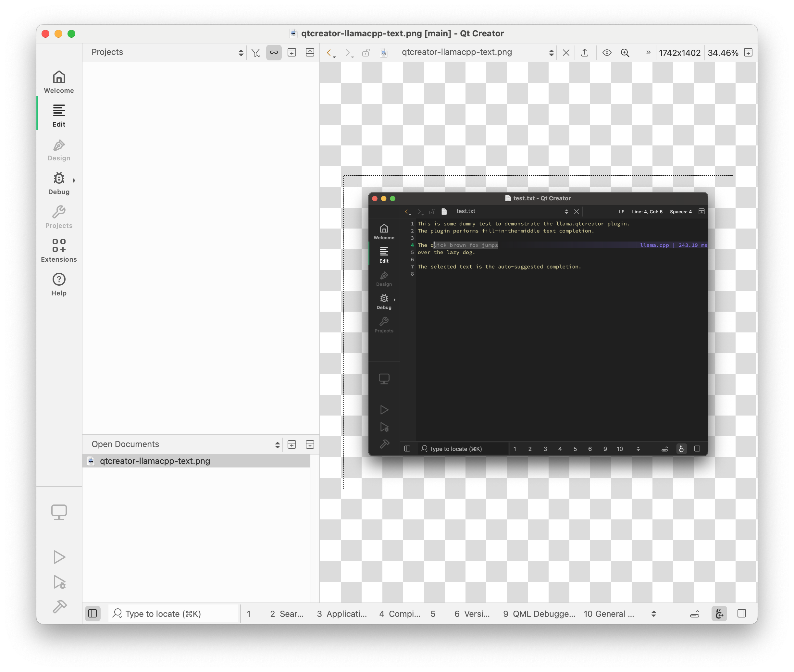Open output pane 5
The height and width of the screenshot is (672, 794).
(x=433, y=613)
